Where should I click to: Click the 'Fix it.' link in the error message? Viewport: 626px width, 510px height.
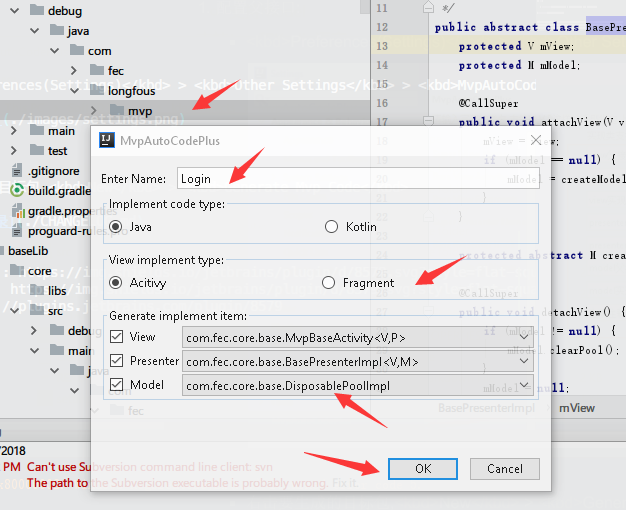click(x=345, y=483)
